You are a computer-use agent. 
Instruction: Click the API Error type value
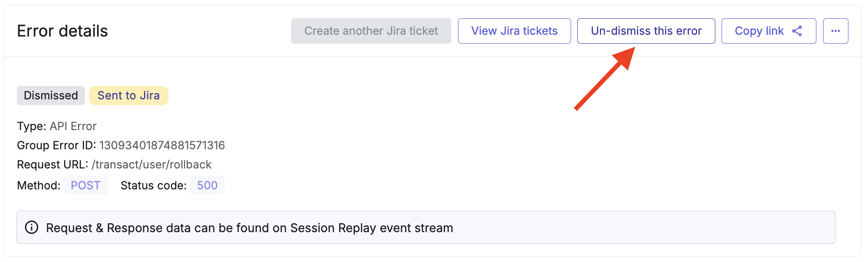[73, 126]
